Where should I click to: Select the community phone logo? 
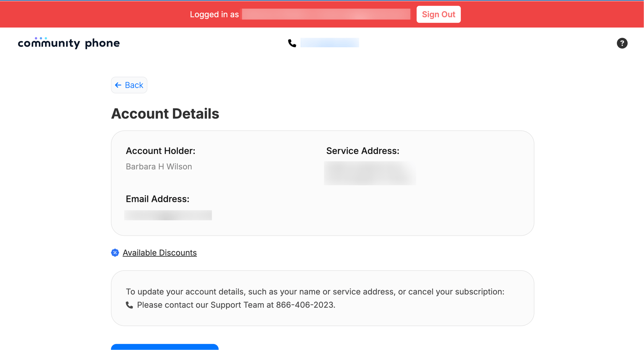coord(69,43)
